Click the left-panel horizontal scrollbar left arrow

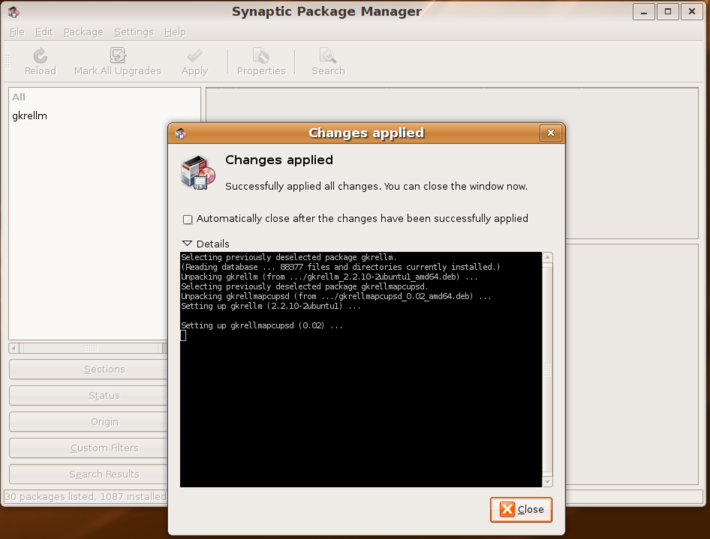pyautogui.click(x=14, y=348)
